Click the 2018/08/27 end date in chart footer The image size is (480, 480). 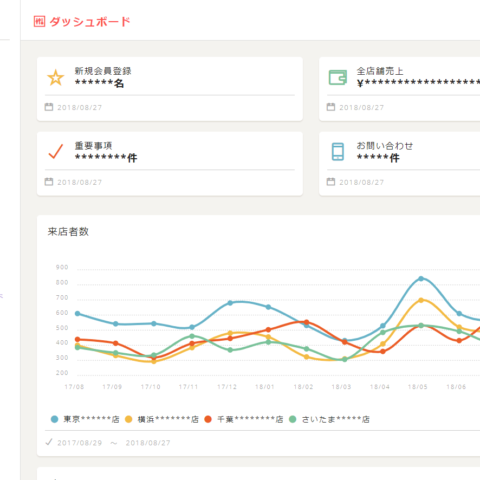[x=148, y=443]
